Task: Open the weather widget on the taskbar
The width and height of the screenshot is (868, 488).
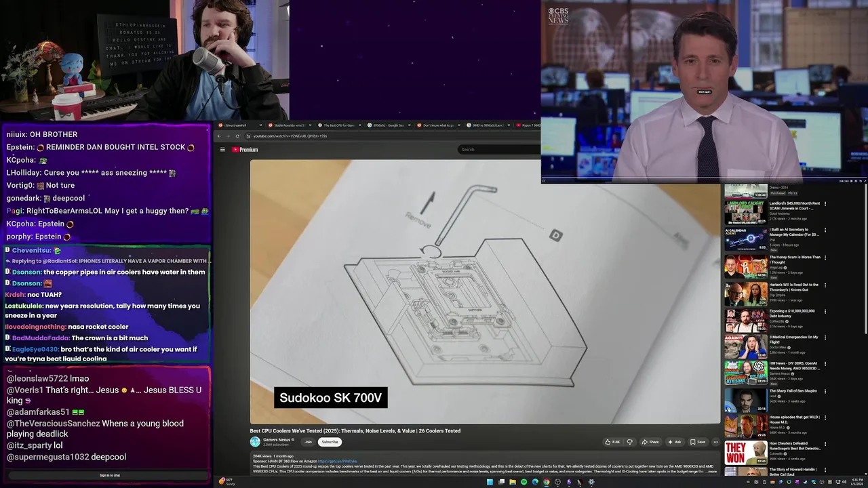Action: coord(226,482)
